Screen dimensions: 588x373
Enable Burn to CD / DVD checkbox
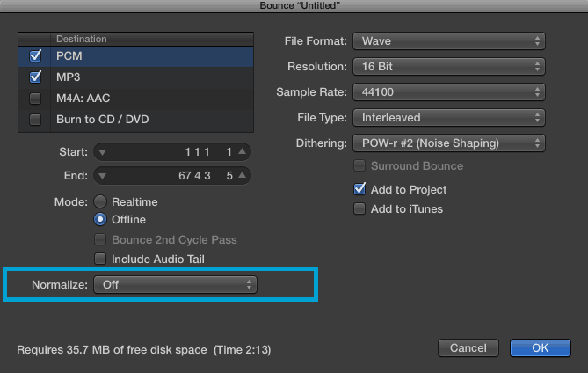(x=35, y=120)
